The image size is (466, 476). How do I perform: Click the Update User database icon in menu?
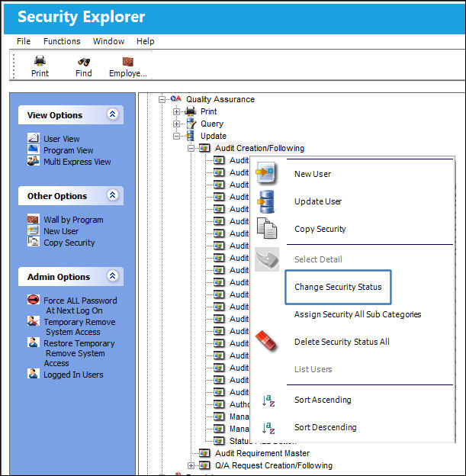click(266, 201)
